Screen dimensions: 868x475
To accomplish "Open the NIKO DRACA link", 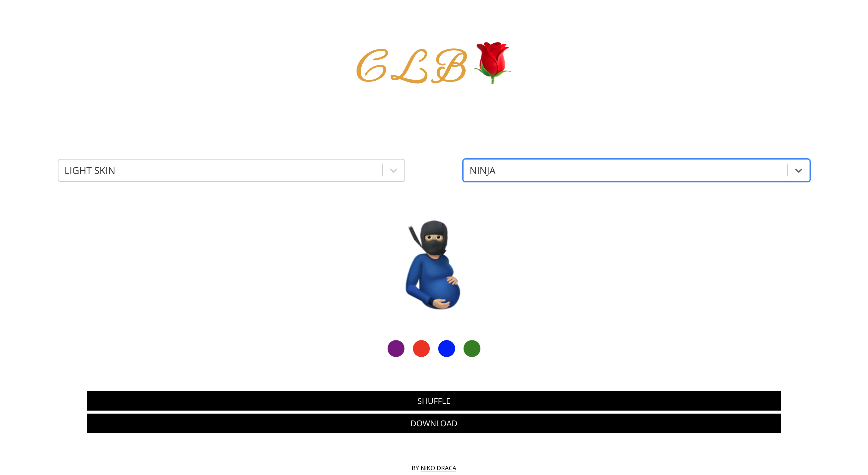I will tap(438, 468).
